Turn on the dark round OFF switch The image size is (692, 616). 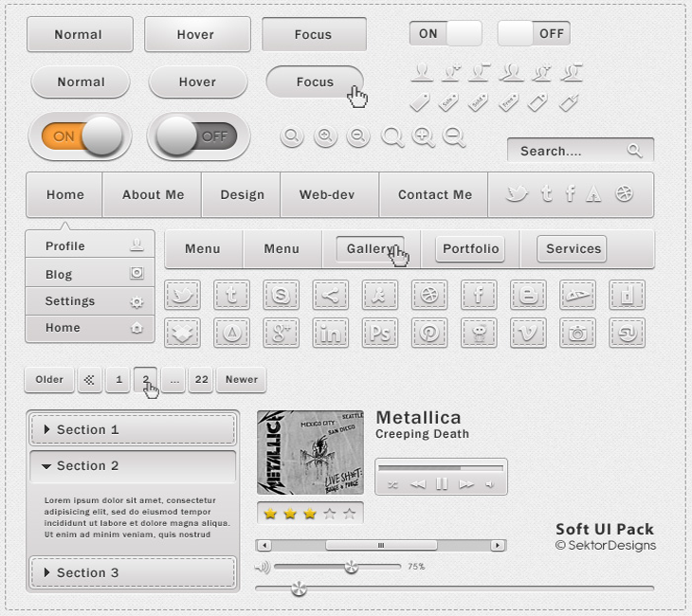coord(197,136)
